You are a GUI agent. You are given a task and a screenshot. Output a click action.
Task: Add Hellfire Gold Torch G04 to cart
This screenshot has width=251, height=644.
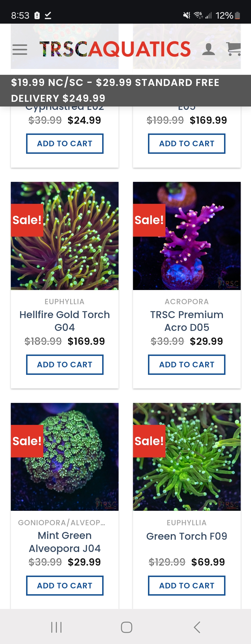click(x=65, y=365)
